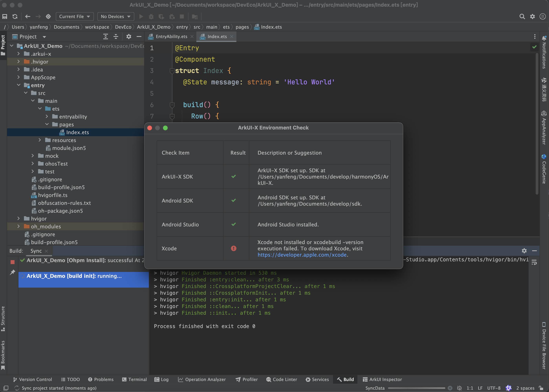Click the editor vertical scrollbar
The height and width of the screenshot is (392, 549).
click(x=537, y=124)
